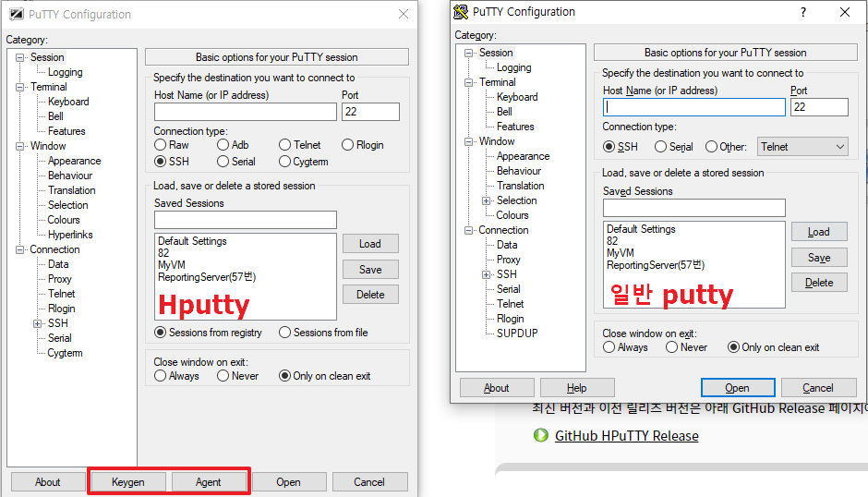The height and width of the screenshot is (497, 868).
Task: Focus Port field in HPuTTY
Action: (370, 112)
